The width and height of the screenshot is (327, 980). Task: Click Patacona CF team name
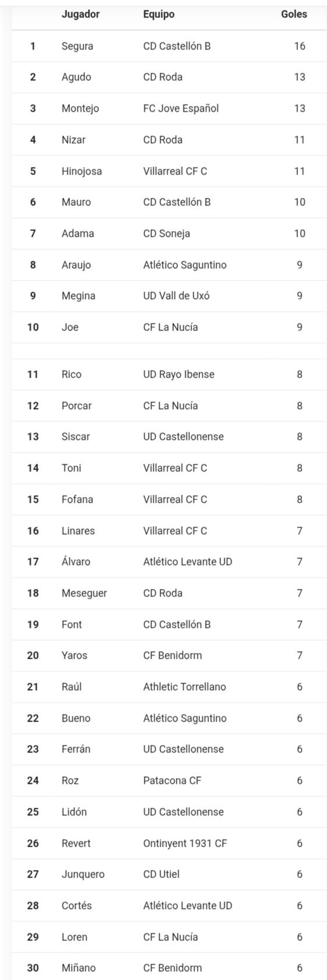tap(172, 780)
